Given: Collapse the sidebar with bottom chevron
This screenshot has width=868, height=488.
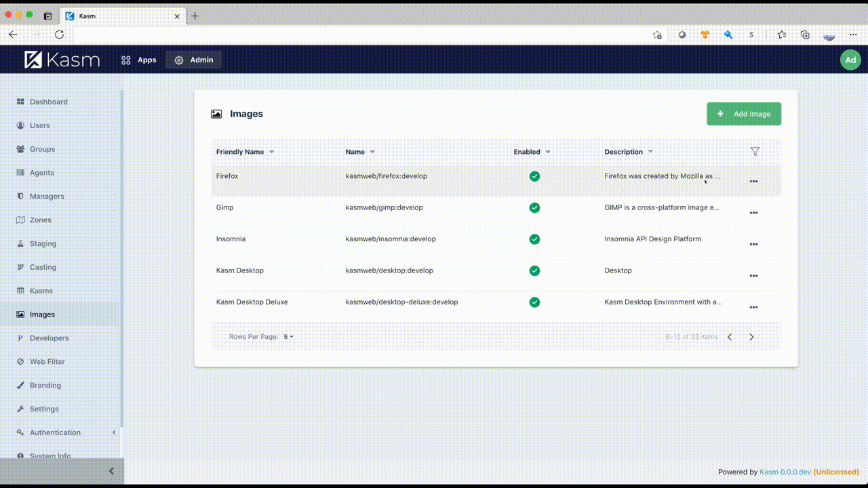Looking at the screenshot, I should [x=111, y=471].
